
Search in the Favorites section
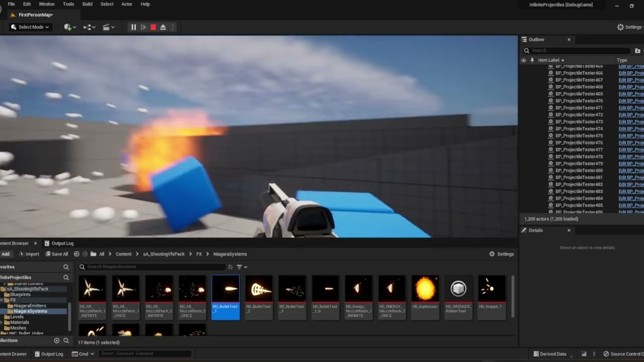pos(66,267)
